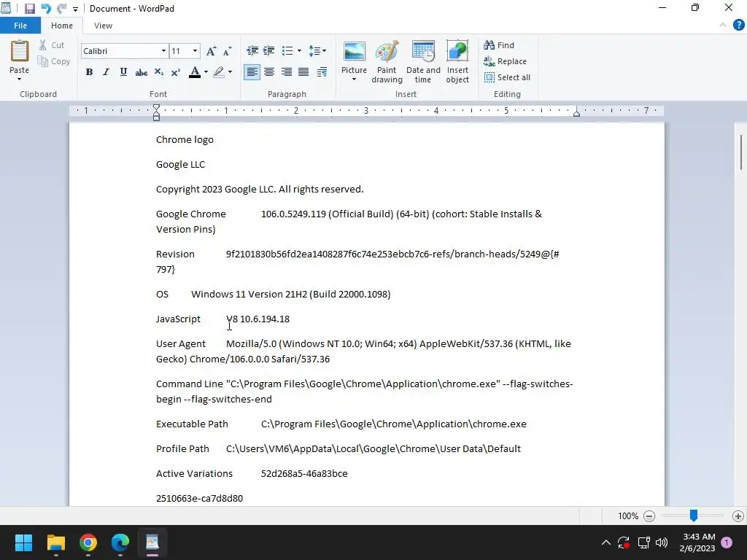Viewport: 747px width, 560px height.
Task: Increase paragraph indent
Action: pos(268,50)
